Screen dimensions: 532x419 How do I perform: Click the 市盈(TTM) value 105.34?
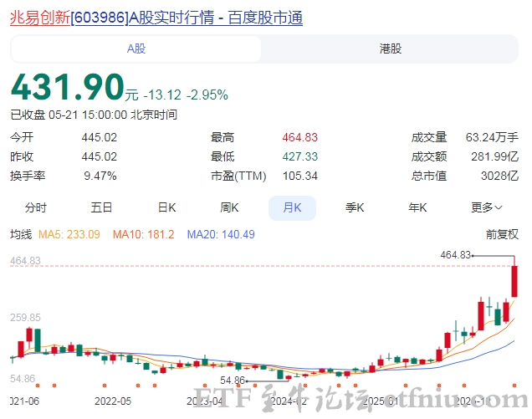pyautogui.click(x=300, y=176)
